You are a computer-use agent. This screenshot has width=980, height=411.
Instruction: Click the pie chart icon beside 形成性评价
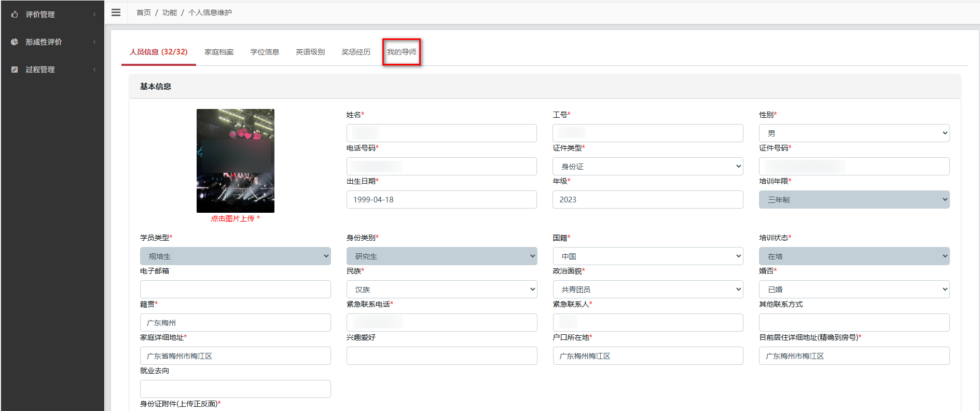point(15,42)
